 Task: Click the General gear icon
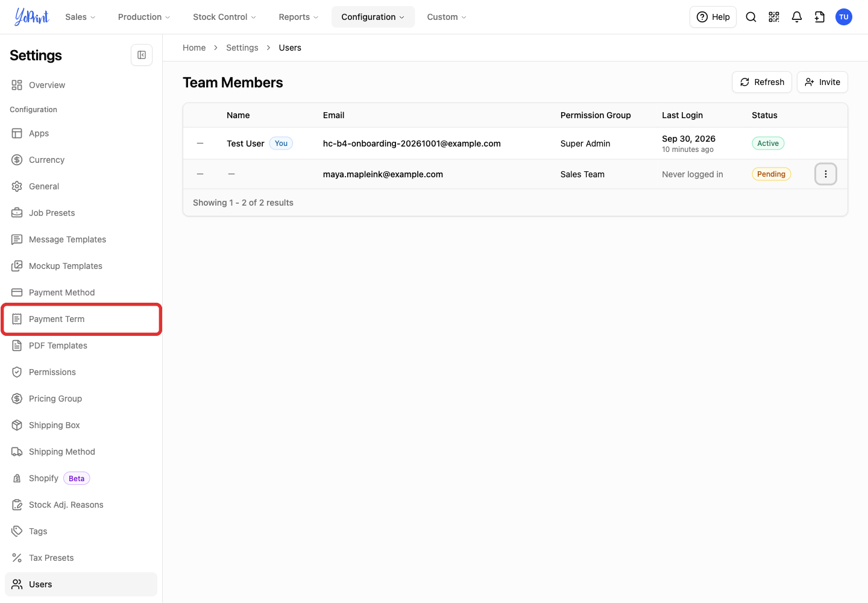click(17, 186)
